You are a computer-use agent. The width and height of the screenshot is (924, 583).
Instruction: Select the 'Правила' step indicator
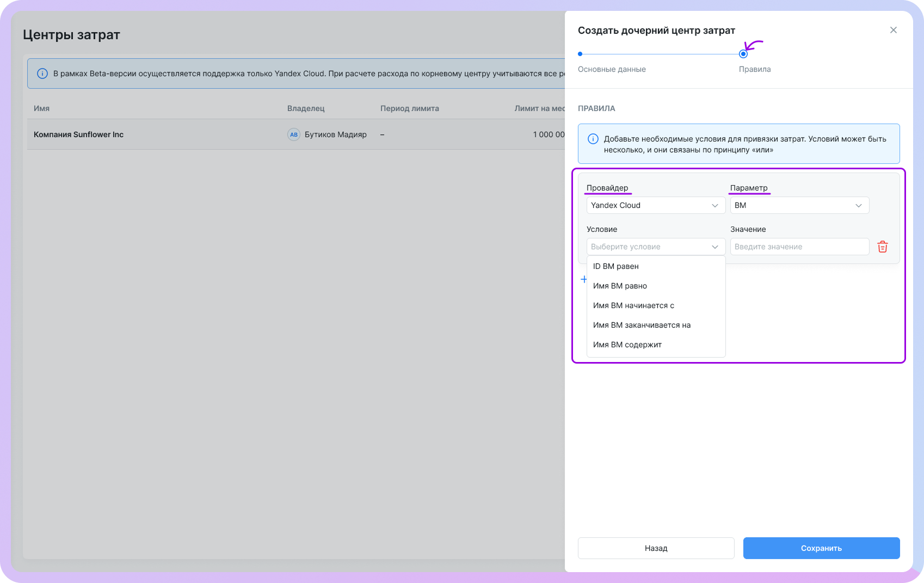(x=743, y=54)
